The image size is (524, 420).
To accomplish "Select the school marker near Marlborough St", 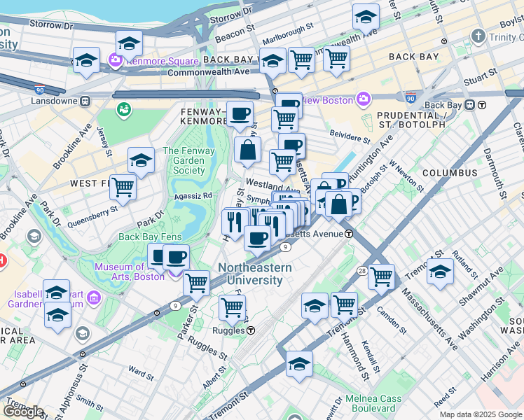I will (x=366, y=18).
